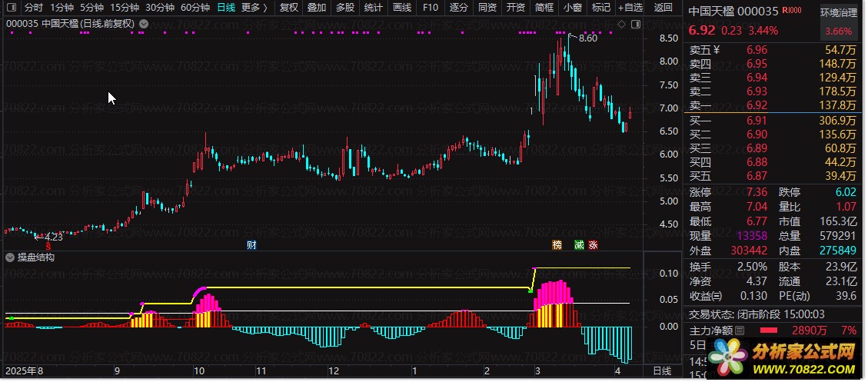Click the 买五 price 6.87
Screen dimensions: 868x382
pos(757,176)
